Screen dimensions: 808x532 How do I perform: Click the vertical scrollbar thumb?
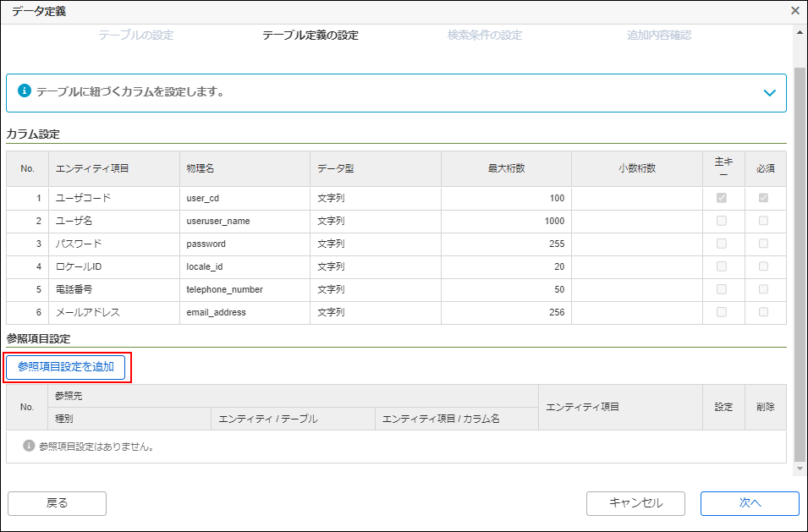point(800,264)
